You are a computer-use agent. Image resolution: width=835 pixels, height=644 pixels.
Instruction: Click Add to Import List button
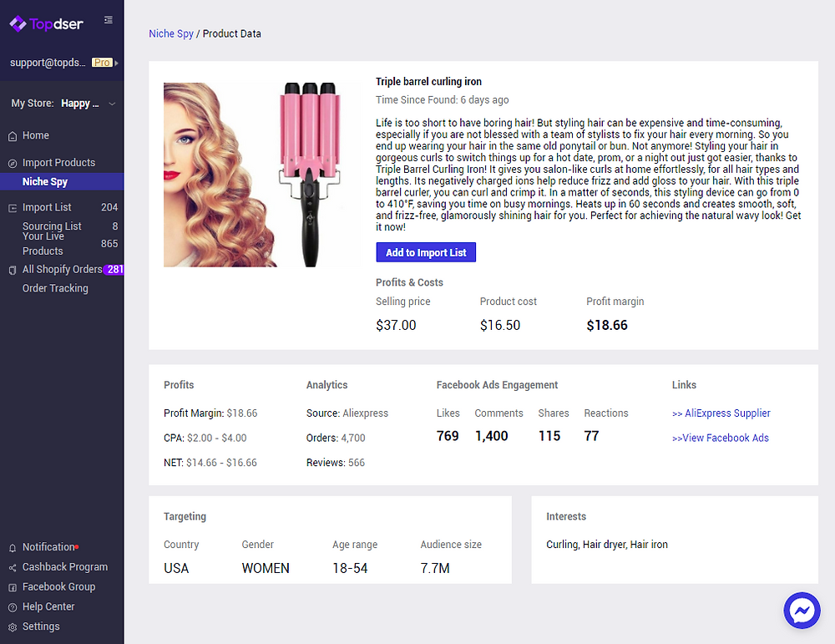[426, 252]
